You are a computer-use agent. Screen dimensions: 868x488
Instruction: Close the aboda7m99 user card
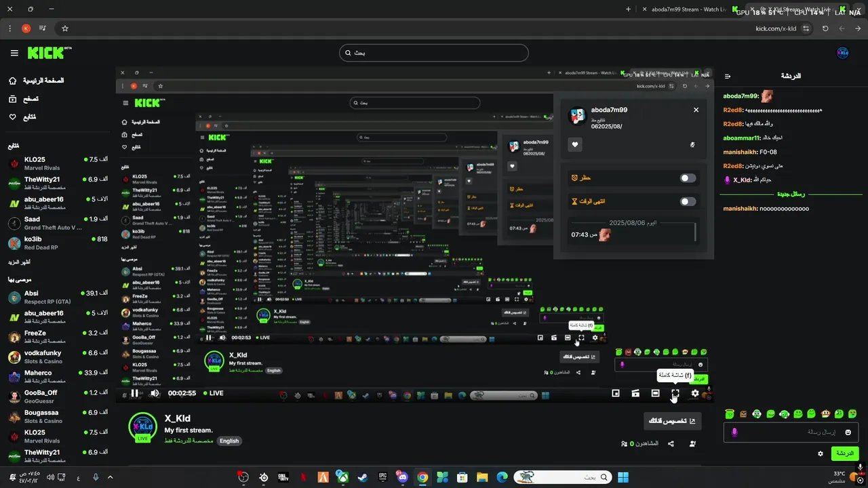click(696, 110)
